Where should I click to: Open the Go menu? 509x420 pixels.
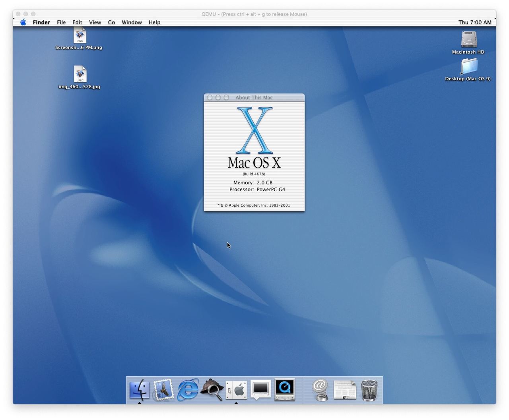[111, 22]
